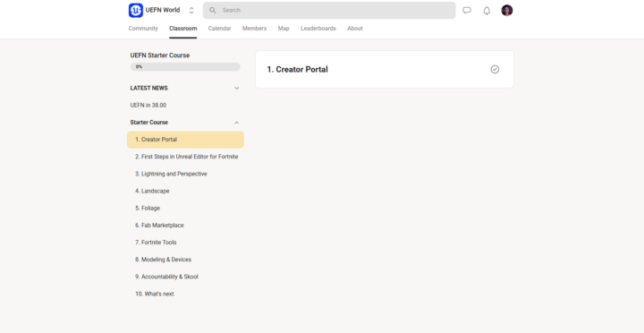Open the Members tab
The width and height of the screenshot is (644, 333).
[254, 29]
